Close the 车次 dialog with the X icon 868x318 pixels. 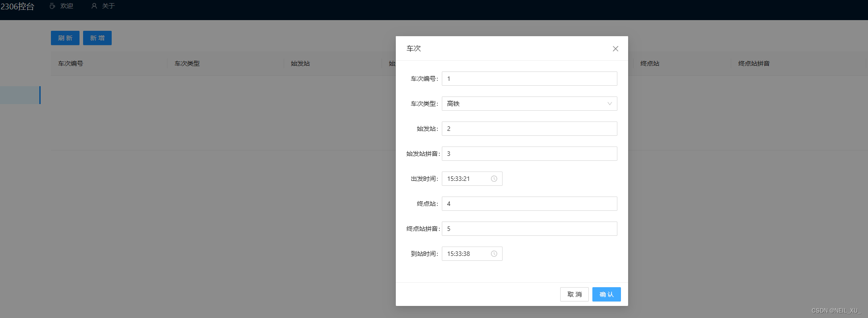point(615,49)
